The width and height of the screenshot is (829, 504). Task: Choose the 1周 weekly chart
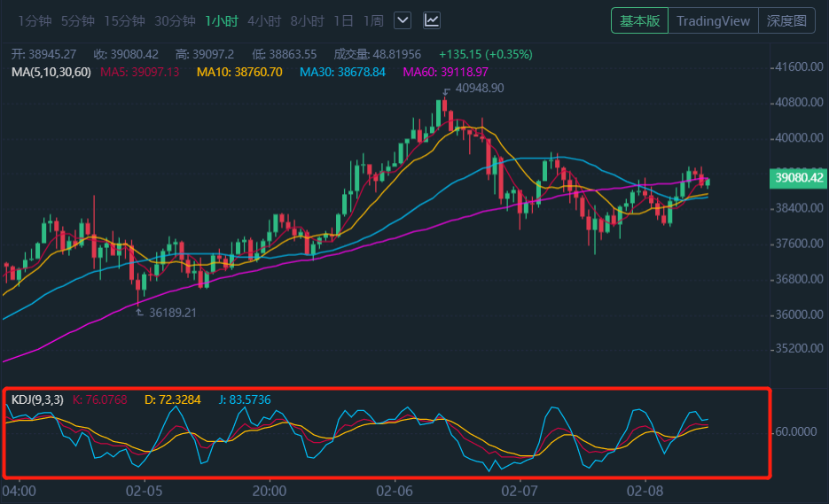click(372, 20)
